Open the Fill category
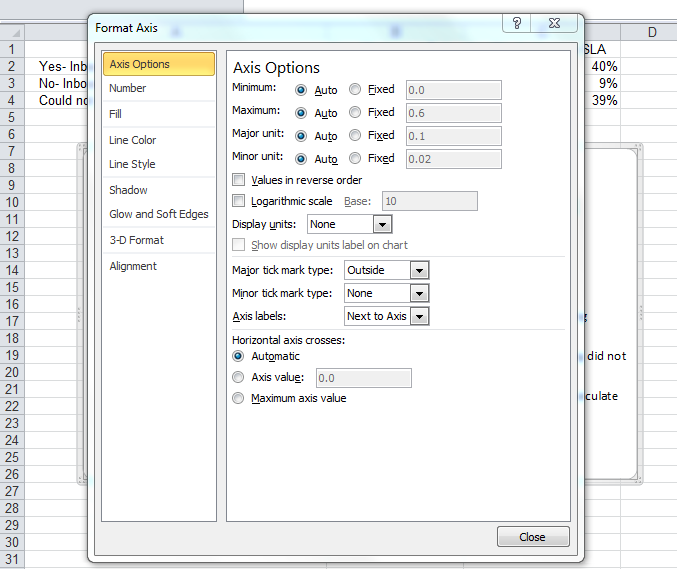677x569 pixels. (116, 114)
